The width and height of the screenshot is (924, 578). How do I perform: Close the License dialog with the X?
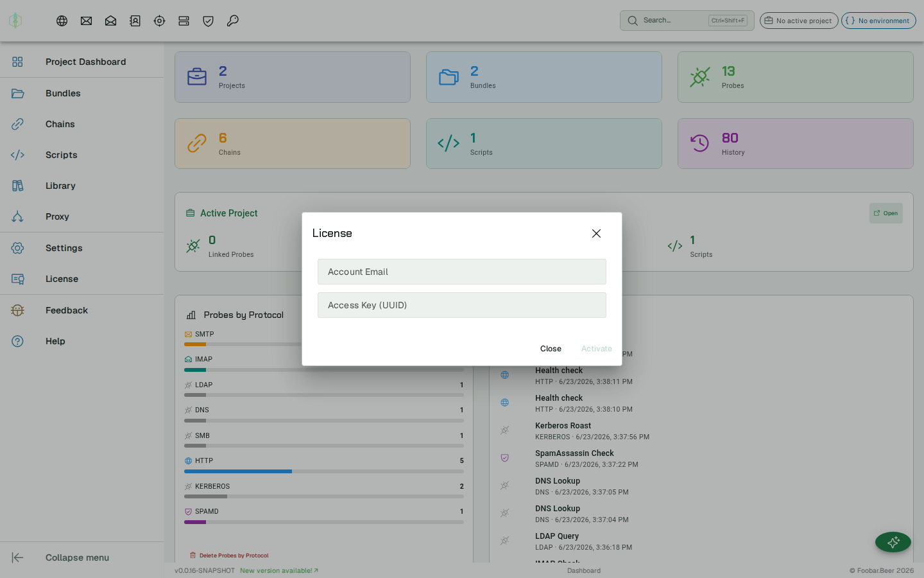click(596, 233)
